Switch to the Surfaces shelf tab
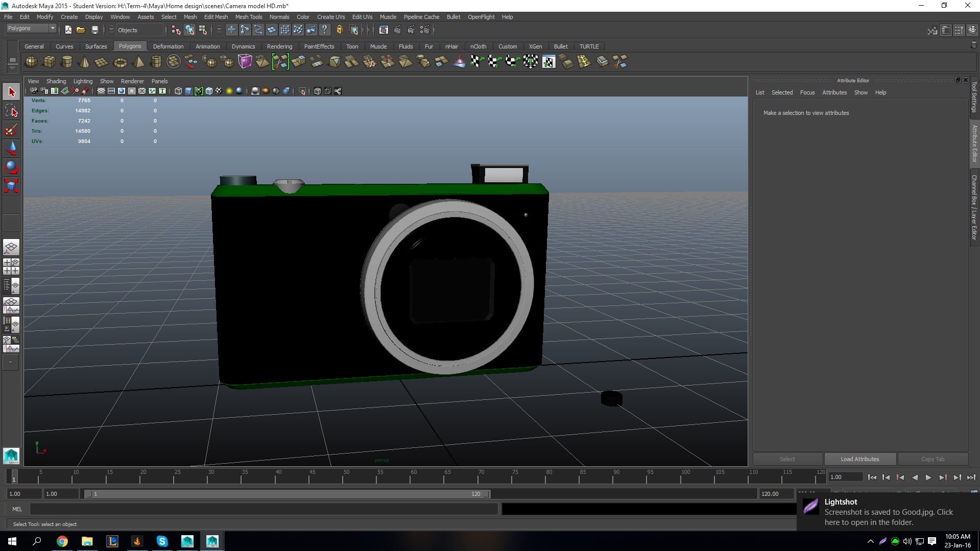980x551 pixels. click(96, 46)
